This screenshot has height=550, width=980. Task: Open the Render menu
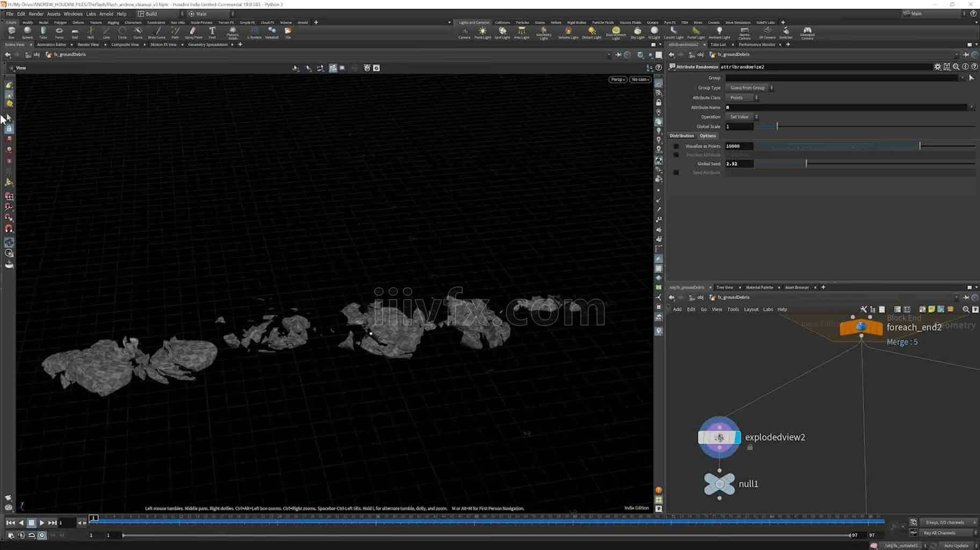[x=36, y=14]
